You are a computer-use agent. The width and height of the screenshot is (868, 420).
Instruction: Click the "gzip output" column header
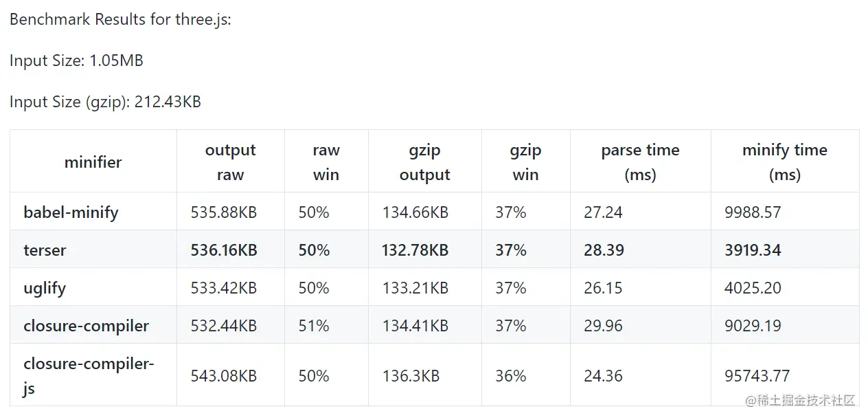[x=424, y=162]
